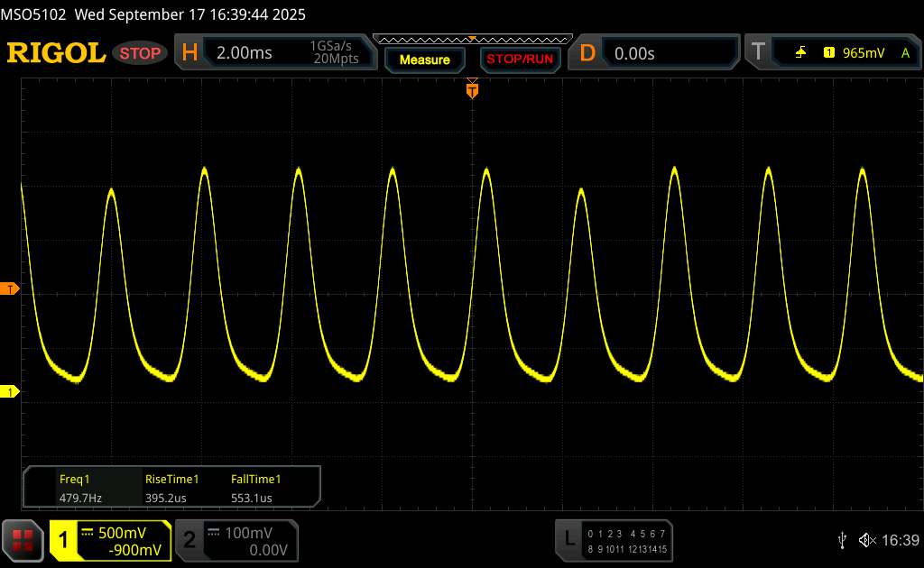The image size is (924, 568).
Task: Click the RIGOL logo
Action: click(x=56, y=53)
